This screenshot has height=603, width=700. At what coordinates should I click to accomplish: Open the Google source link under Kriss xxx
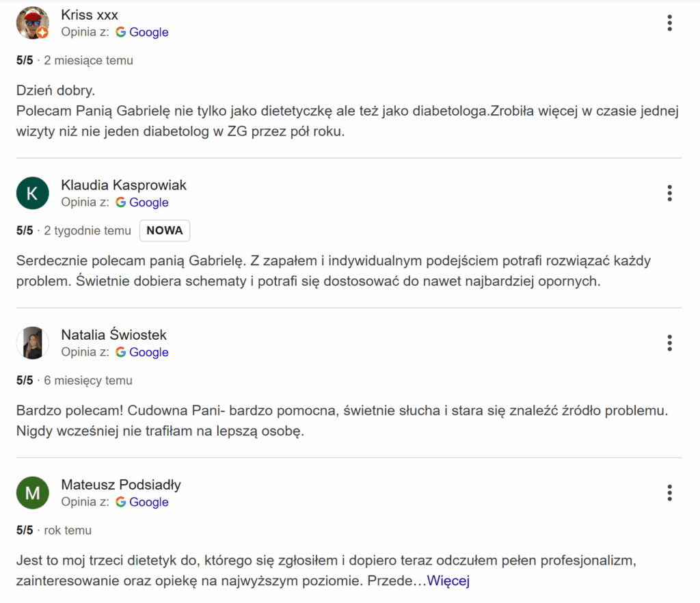tap(148, 32)
